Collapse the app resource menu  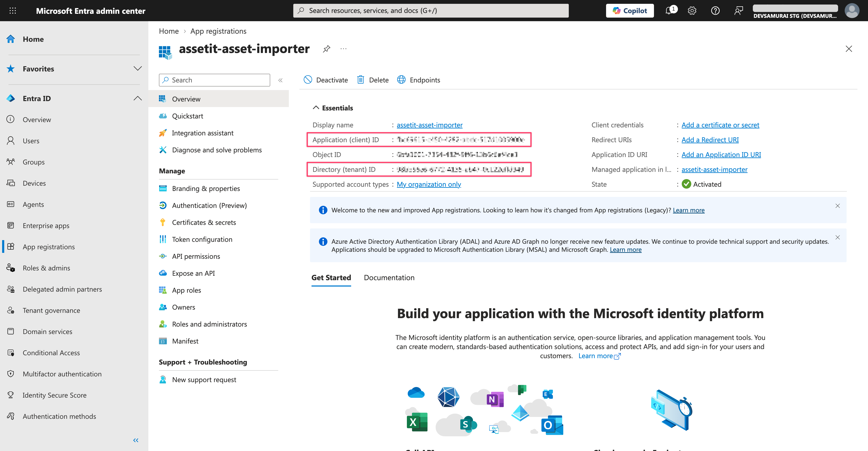pos(280,80)
